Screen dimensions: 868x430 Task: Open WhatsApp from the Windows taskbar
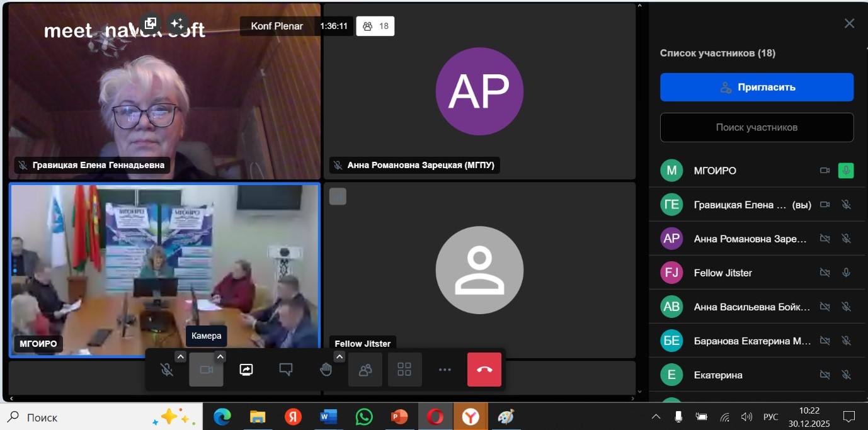coord(364,417)
